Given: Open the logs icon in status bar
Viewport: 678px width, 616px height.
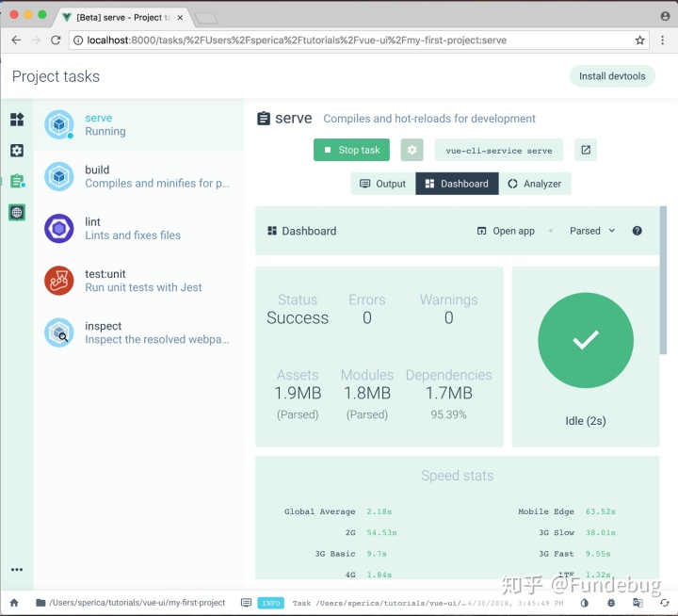Looking at the screenshot, I should [x=246, y=603].
